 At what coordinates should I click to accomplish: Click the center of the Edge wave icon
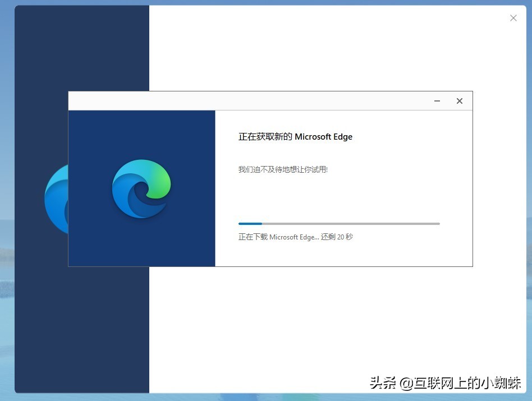coord(141,188)
